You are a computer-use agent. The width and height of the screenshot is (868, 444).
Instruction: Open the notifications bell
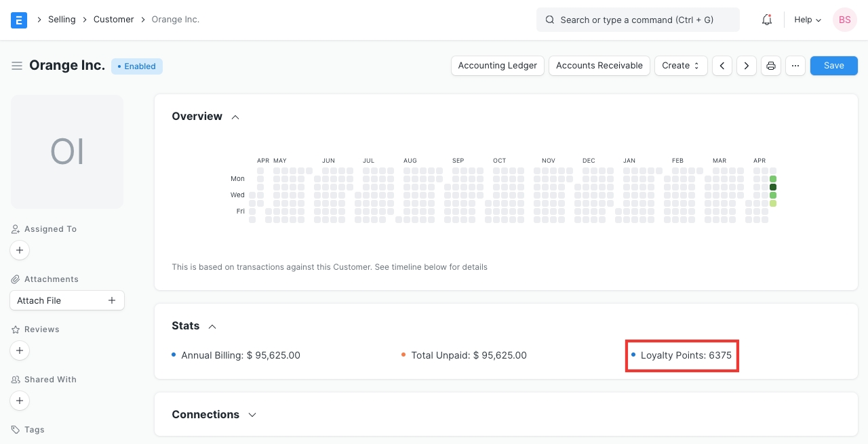[x=767, y=20]
